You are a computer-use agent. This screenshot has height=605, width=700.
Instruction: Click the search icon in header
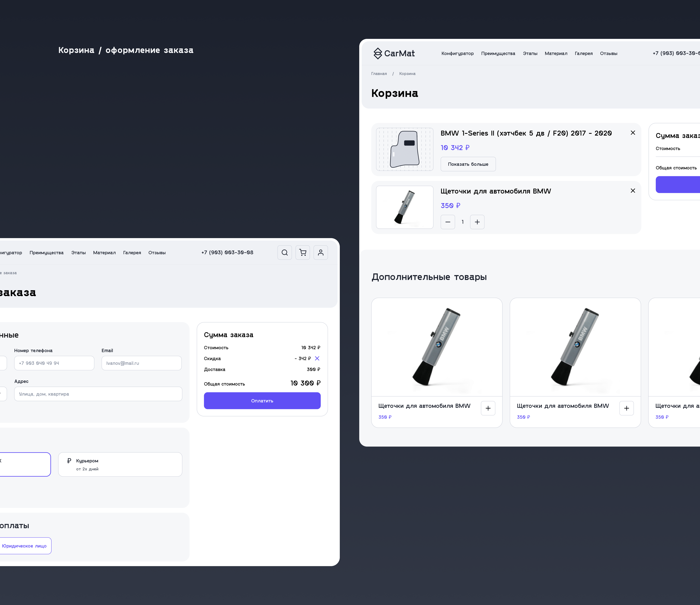pos(285,252)
